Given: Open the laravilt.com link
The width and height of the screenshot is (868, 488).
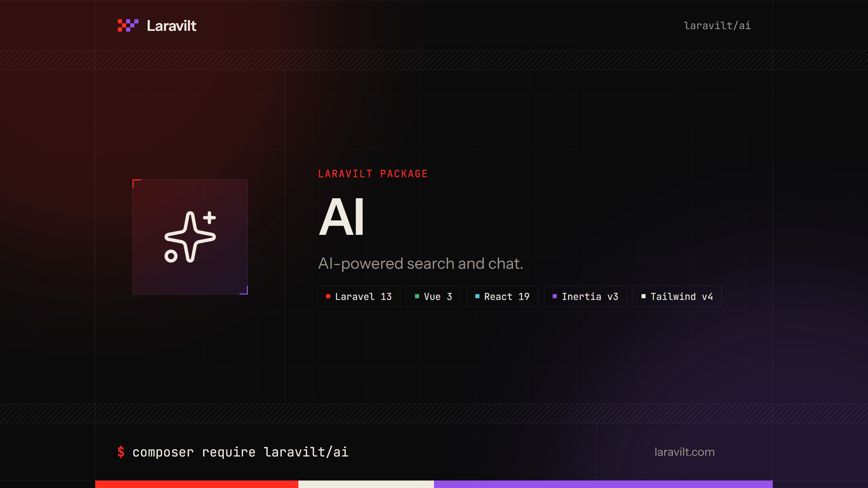Looking at the screenshot, I should [x=685, y=452].
